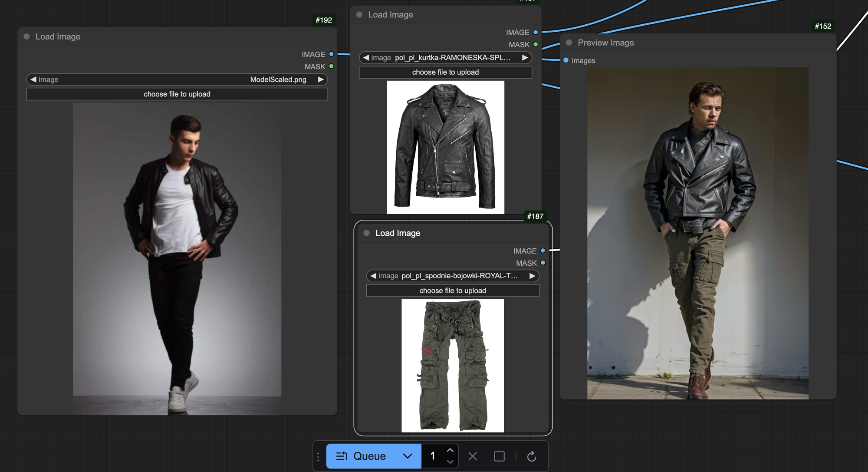This screenshot has width=868, height=472.
Task: Click the refresh icon in queue toolbar
Action: pyautogui.click(x=532, y=456)
